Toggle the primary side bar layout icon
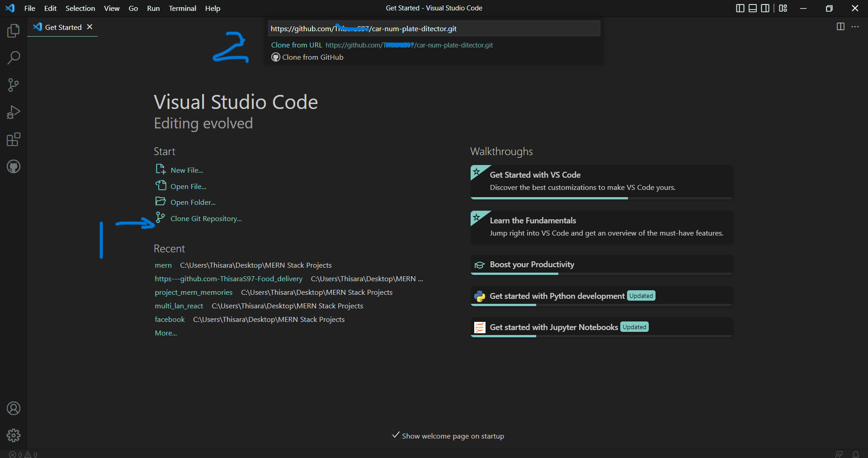868x458 pixels. pyautogui.click(x=740, y=8)
